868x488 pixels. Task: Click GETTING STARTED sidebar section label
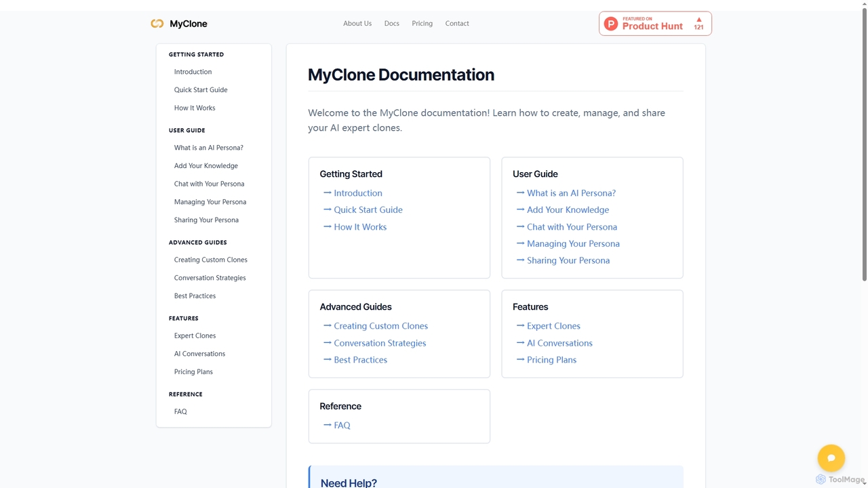click(196, 54)
